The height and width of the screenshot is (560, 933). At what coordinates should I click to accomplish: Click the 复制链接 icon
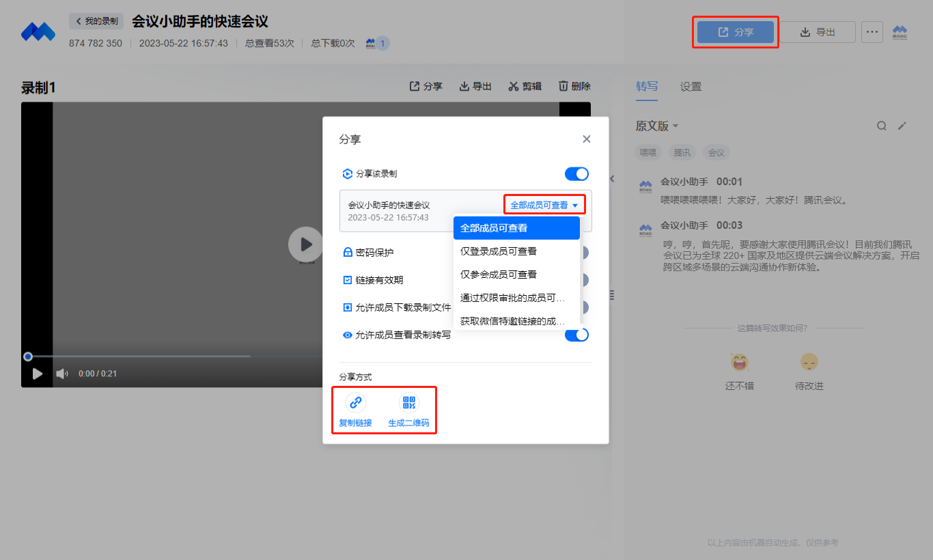point(355,402)
